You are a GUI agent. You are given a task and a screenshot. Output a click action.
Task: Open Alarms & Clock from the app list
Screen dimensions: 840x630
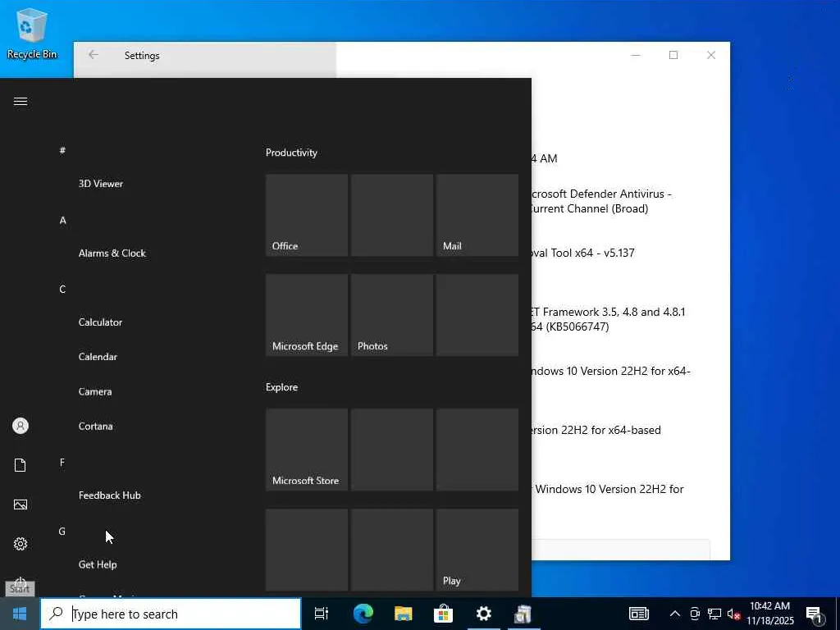coord(112,253)
